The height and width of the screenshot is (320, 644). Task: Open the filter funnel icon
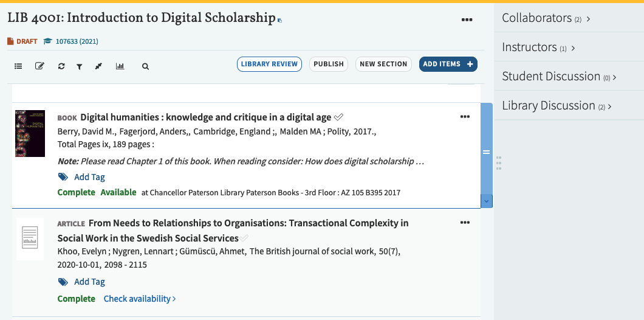pyautogui.click(x=79, y=66)
